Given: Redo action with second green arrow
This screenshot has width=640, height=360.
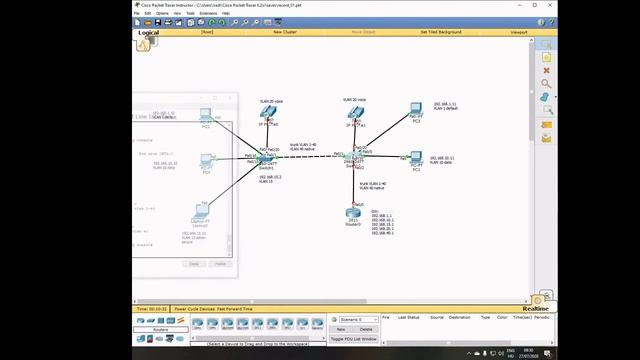Looking at the screenshot, I should click(222, 22).
